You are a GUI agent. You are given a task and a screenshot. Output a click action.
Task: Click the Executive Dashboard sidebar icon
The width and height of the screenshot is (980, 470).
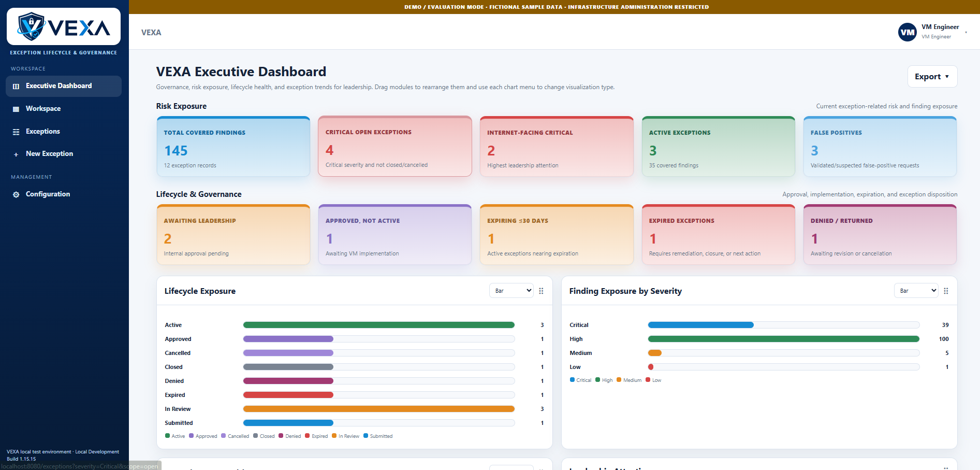tap(16, 86)
